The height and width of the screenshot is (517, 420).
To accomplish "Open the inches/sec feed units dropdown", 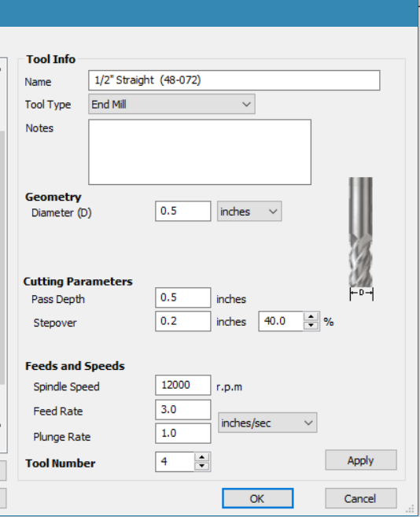I will pyautogui.click(x=267, y=423).
